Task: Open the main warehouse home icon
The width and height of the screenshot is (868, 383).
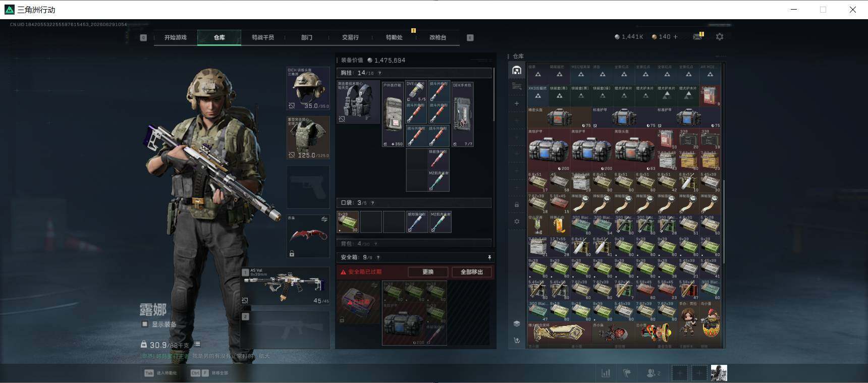Action: pyautogui.click(x=516, y=70)
